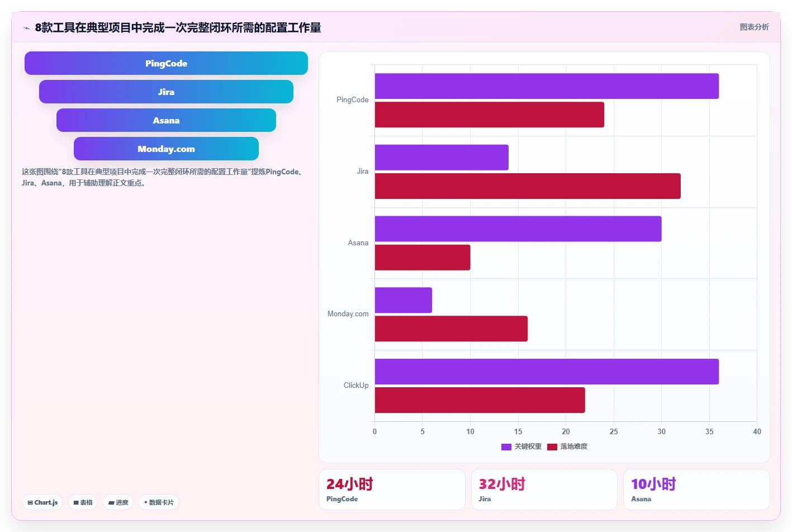
Task: Toggle the 关键权重 legend purple swatch
Action: point(506,446)
